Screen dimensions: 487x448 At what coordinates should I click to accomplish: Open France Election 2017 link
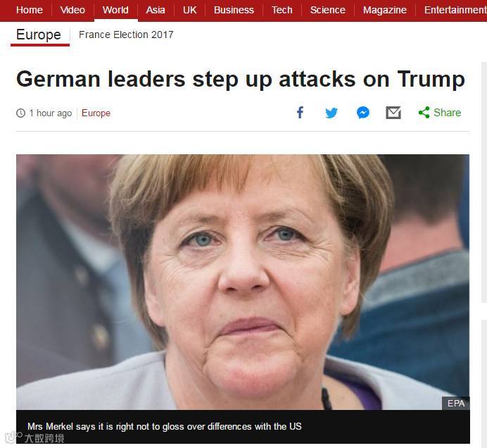click(126, 35)
